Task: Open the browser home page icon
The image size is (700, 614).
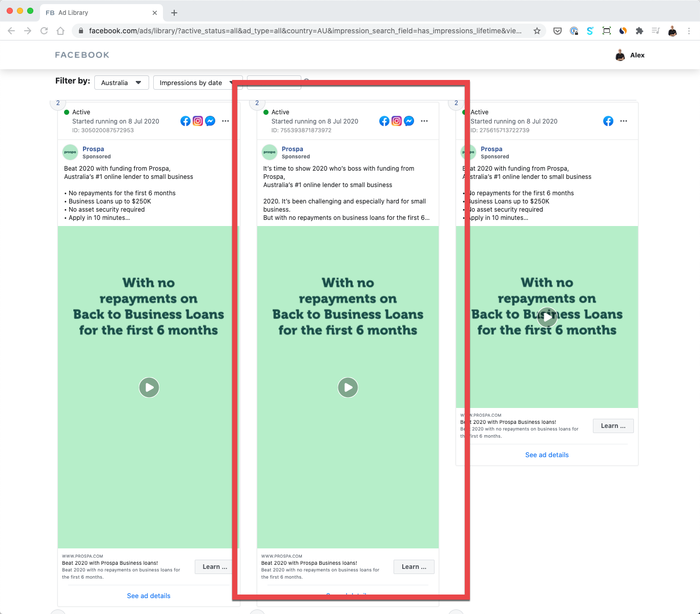Action: click(60, 31)
